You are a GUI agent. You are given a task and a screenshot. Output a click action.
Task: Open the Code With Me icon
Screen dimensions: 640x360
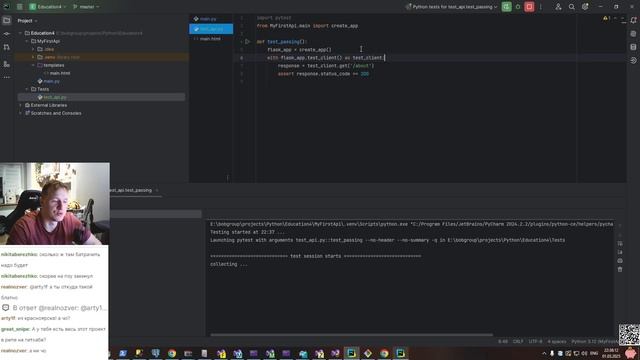[x=558, y=7]
